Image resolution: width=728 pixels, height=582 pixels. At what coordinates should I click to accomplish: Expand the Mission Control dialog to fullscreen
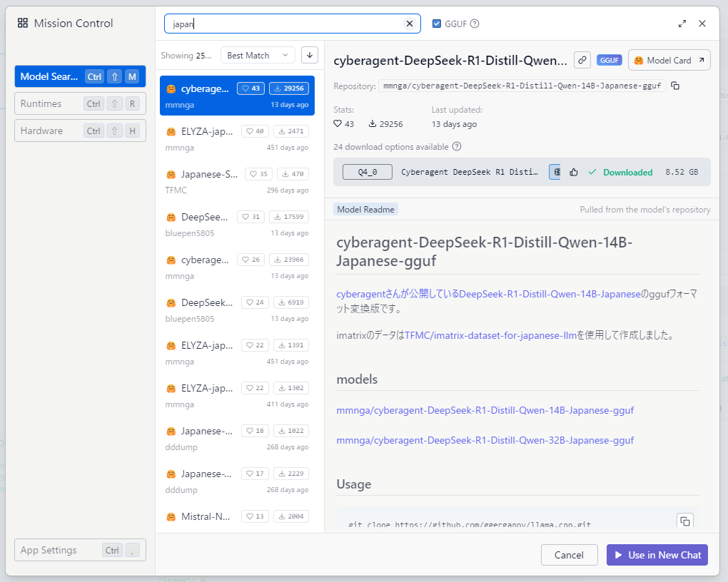(682, 24)
